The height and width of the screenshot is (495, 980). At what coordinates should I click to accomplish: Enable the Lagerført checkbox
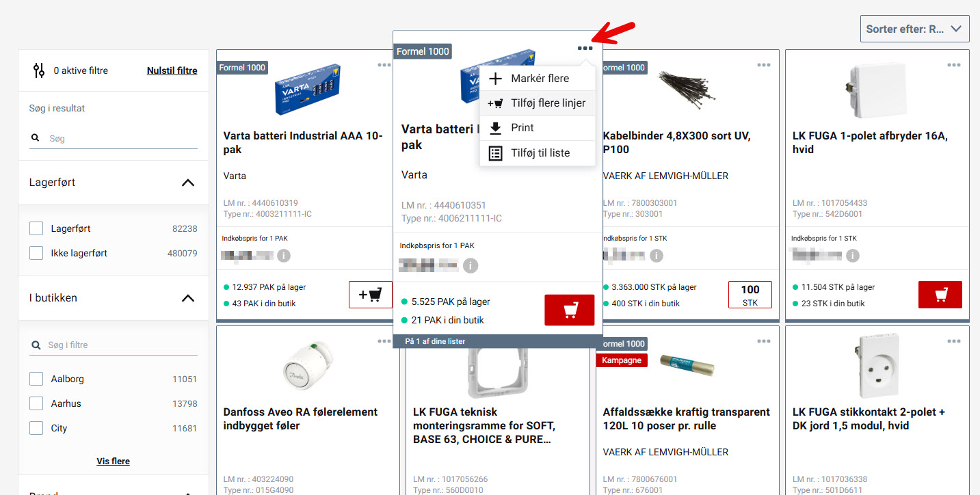point(36,228)
